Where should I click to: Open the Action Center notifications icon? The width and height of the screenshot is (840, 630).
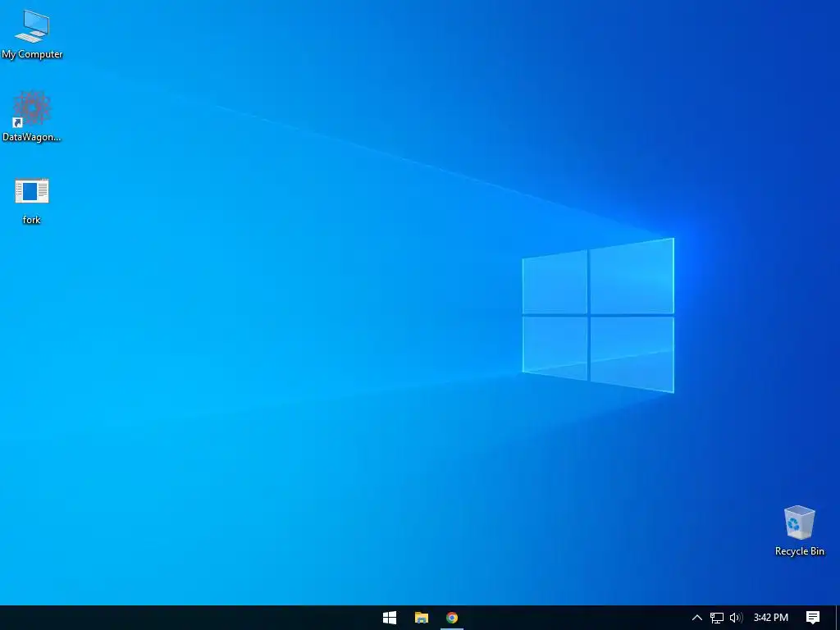coord(813,618)
